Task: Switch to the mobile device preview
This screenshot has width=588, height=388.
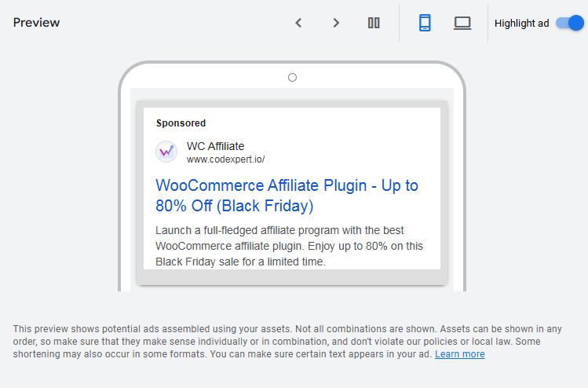Action: (x=425, y=23)
